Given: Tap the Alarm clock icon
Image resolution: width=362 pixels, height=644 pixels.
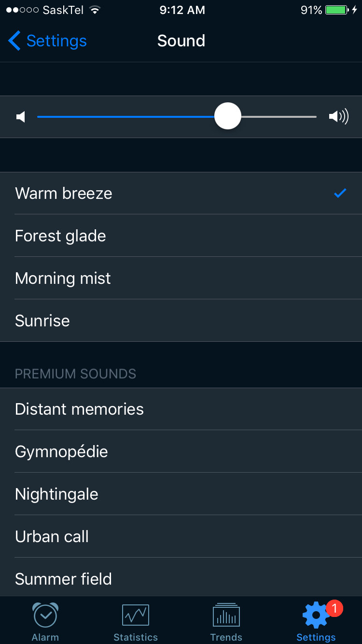Looking at the screenshot, I should coord(45,615).
